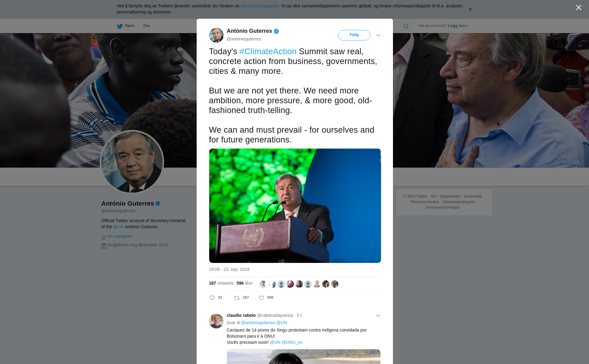Click the search magnifier icon
Viewport: 589px width, 364px height.
pos(406,26)
